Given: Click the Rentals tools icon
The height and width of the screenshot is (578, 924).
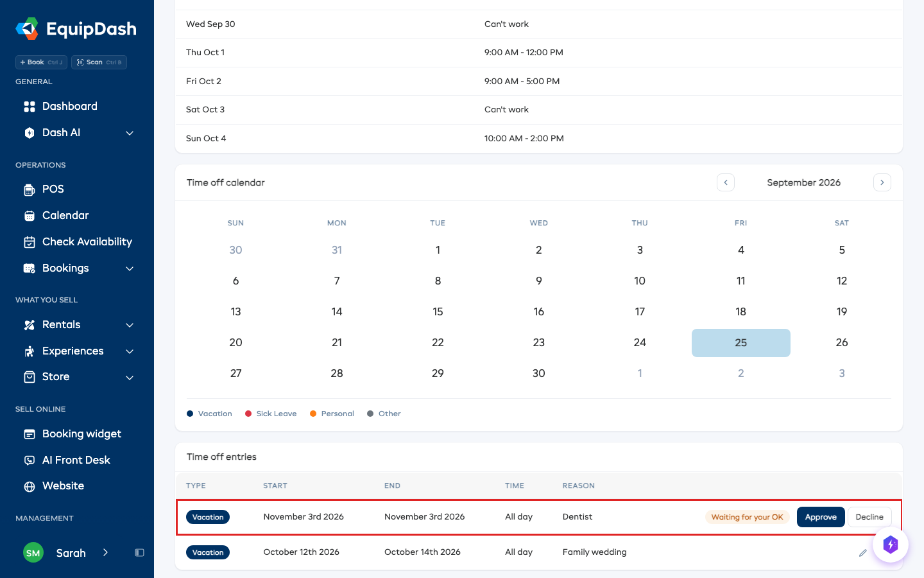Looking at the screenshot, I should [30, 325].
